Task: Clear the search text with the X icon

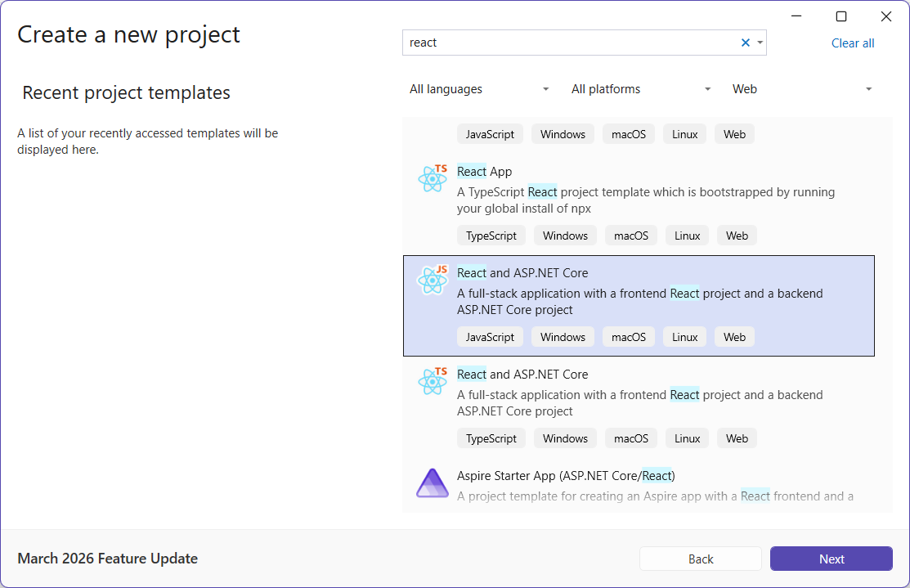Action: point(745,43)
